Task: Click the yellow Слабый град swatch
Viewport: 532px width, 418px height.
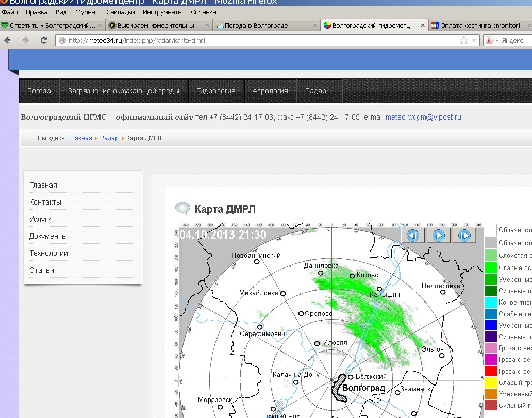Action: [491, 382]
